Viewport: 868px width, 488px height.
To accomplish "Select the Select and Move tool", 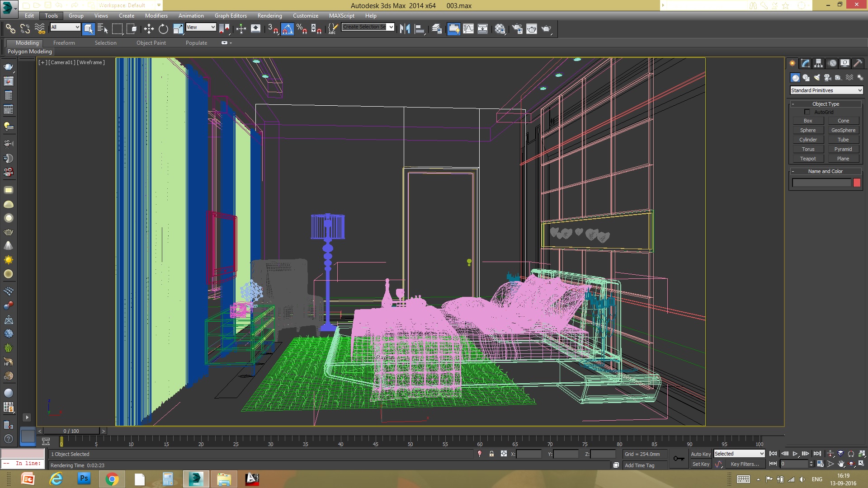I will [149, 29].
